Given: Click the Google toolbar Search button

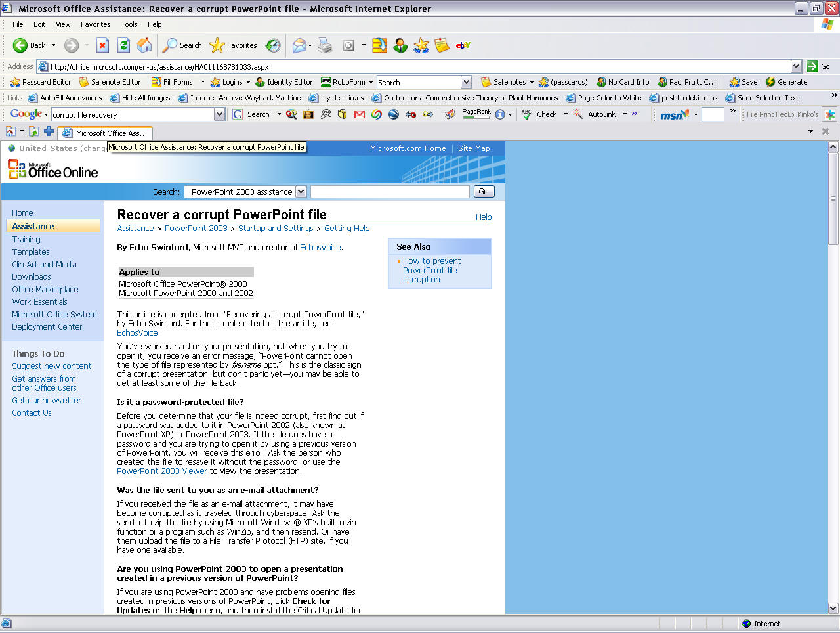Looking at the screenshot, I should [x=252, y=114].
